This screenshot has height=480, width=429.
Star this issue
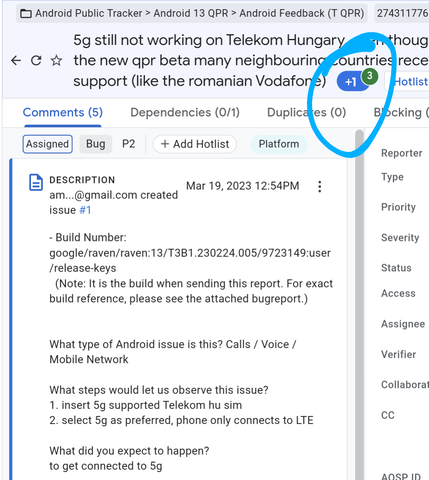(56, 60)
